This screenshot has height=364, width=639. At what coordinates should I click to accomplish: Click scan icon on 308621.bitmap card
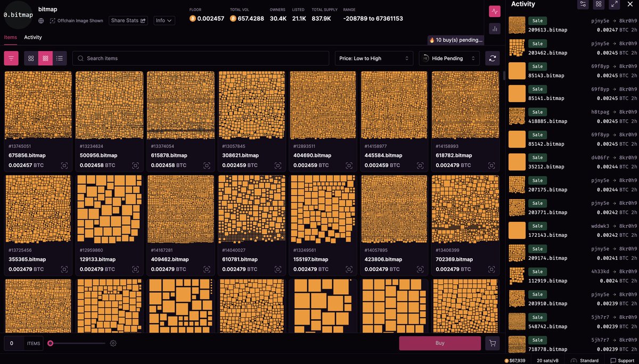pos(278,166)
